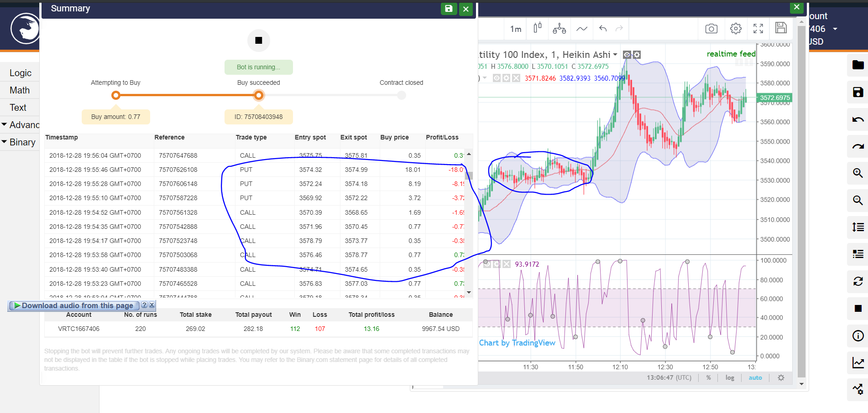
Task: Undo last block change in the workspace sidebar
Action: 858,120
